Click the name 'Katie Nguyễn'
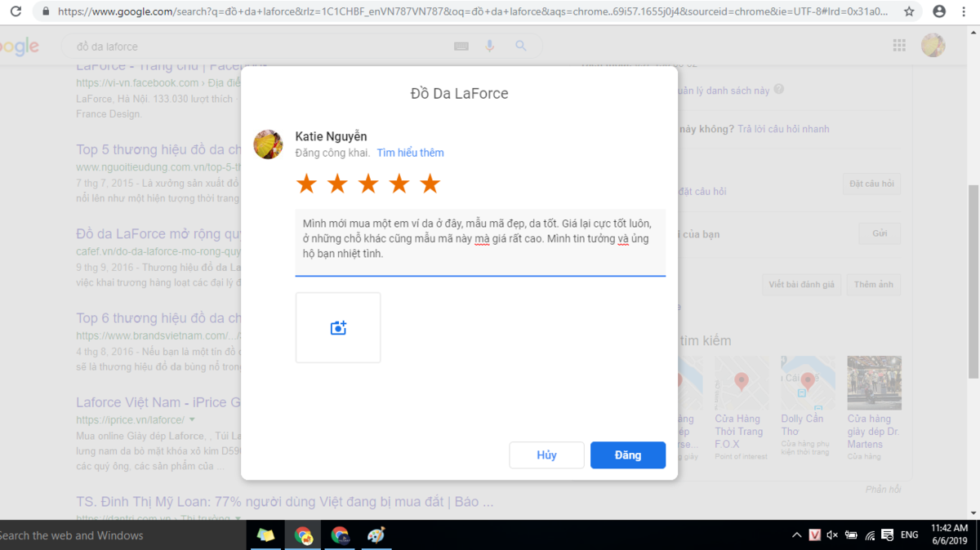This screenshot has height=550, width=980. pos(332,136)
